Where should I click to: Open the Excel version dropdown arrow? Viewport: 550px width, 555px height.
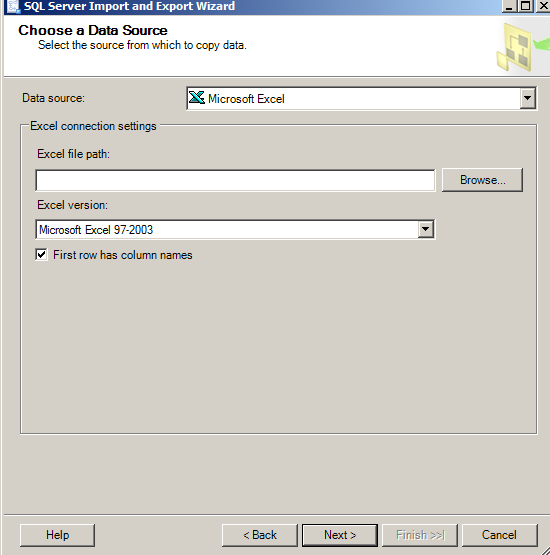(425, 230)
